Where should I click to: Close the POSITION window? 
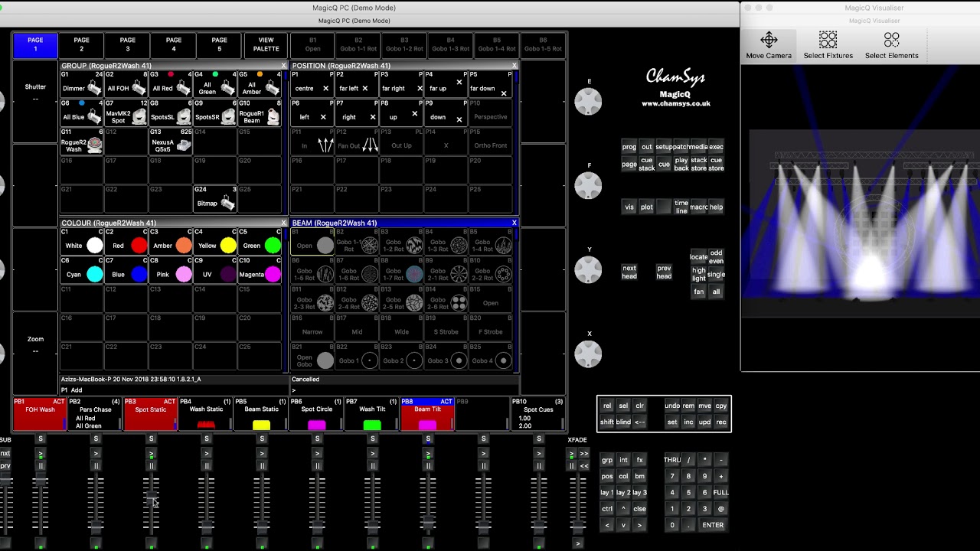pos(514,66)
